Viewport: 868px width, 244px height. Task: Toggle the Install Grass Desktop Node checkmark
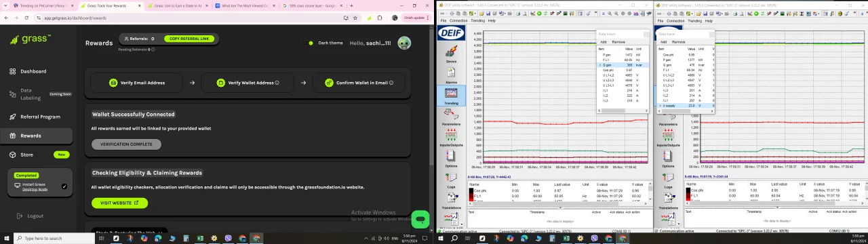pos(64,186)
